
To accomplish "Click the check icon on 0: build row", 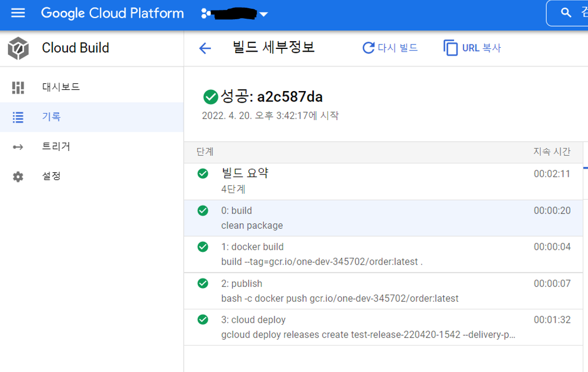I will pyautogui.click(x=203, y=211).
